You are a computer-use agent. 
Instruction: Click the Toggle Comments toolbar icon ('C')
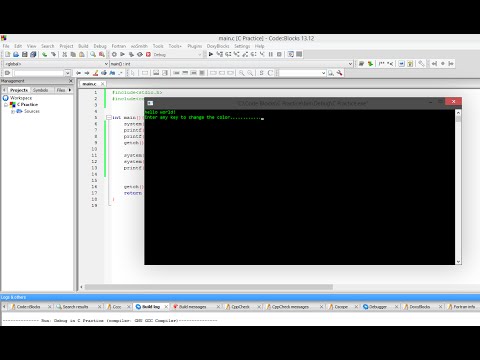pos(270,73)
